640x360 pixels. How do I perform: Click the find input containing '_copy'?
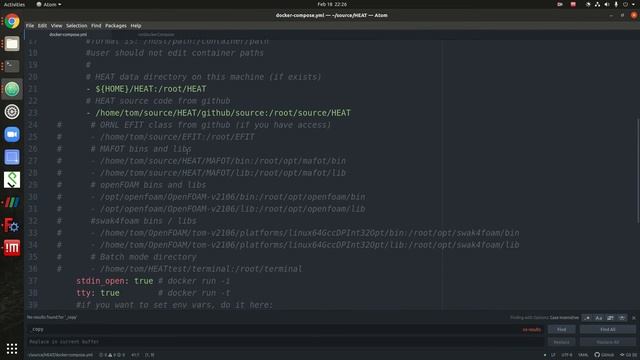(286, 329)
